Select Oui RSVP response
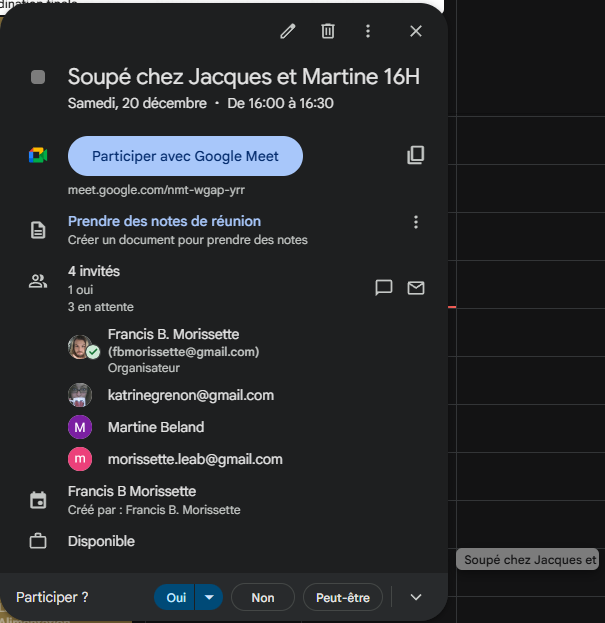Screen dimensions: 605x623 [x=175, y=597]
